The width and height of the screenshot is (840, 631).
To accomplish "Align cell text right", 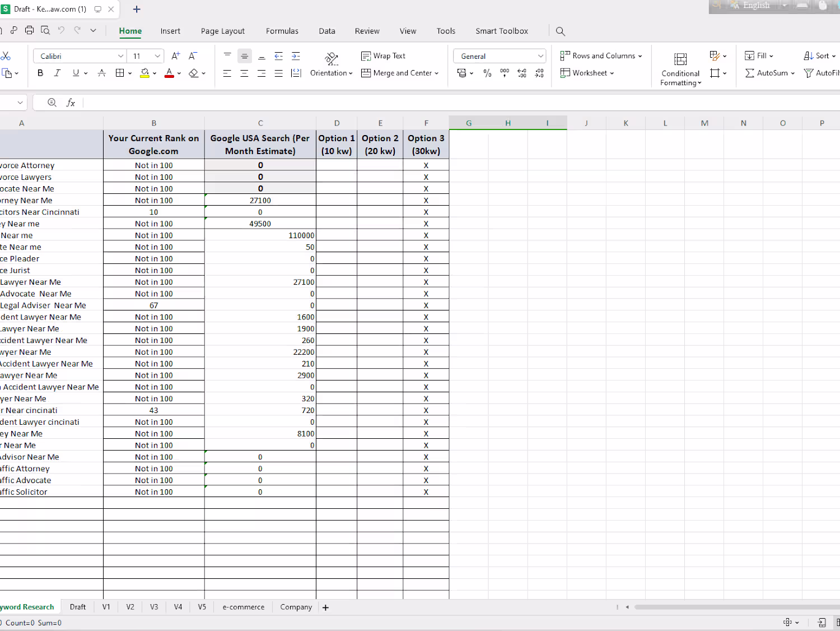I will pyautogui.click(x=262, y=73).
